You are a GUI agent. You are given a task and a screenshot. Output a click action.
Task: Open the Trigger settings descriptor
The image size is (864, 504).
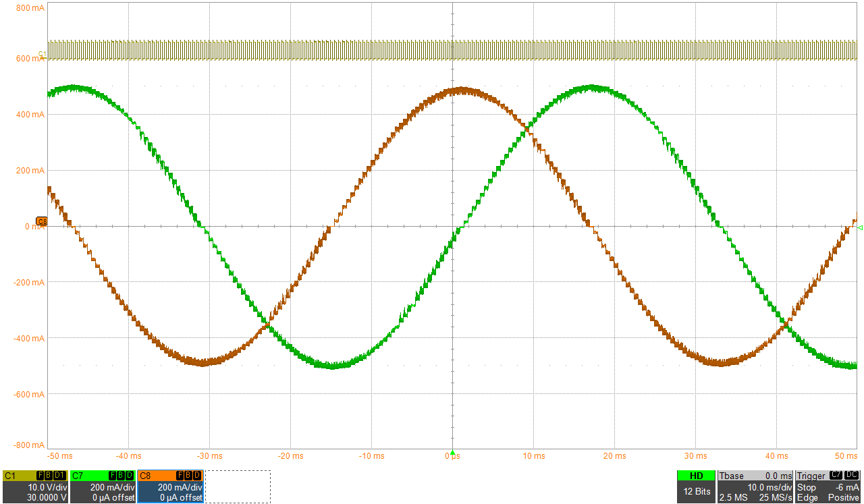pyautogui.click(x=828, y=486)
